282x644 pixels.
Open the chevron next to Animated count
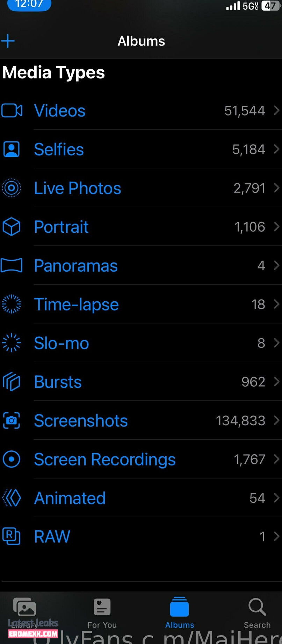(276, 498)
